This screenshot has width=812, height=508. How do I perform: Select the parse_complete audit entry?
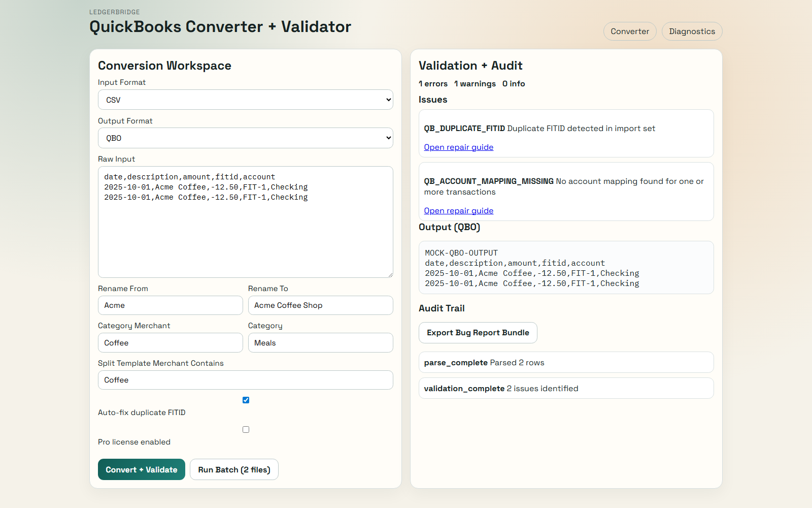coord(566,362)
